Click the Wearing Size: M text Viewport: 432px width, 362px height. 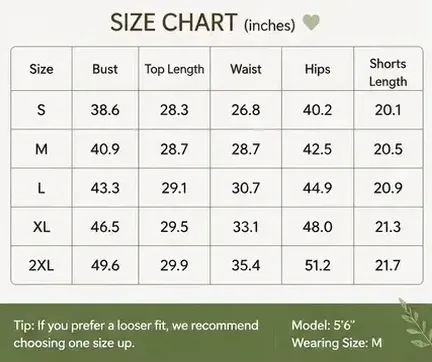[337, 343]
